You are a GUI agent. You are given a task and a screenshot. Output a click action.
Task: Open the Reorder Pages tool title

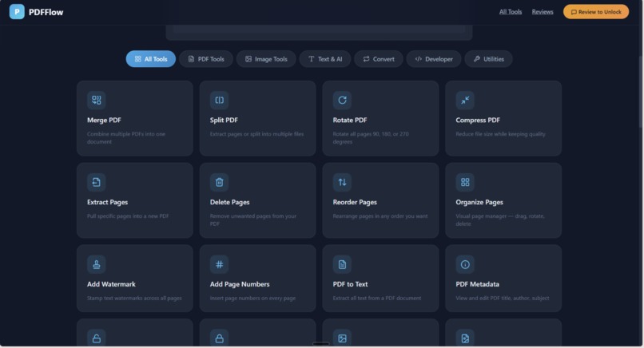click(355, 202)
